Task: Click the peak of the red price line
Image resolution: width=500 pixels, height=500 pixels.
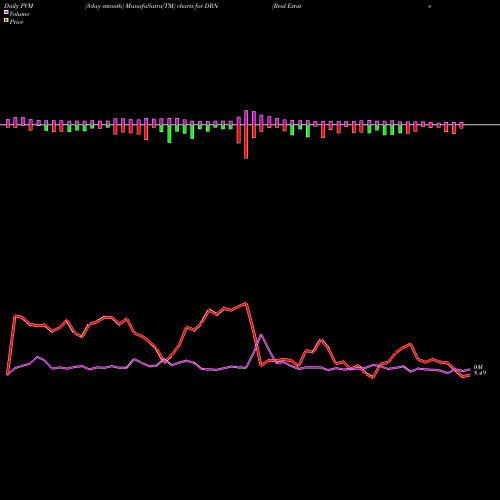Action: [246, 303]
